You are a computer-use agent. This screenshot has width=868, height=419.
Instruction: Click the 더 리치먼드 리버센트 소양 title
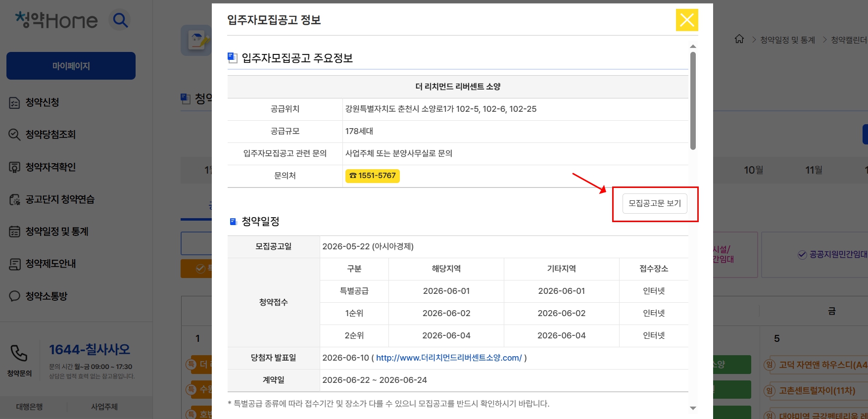pos(458,87)
